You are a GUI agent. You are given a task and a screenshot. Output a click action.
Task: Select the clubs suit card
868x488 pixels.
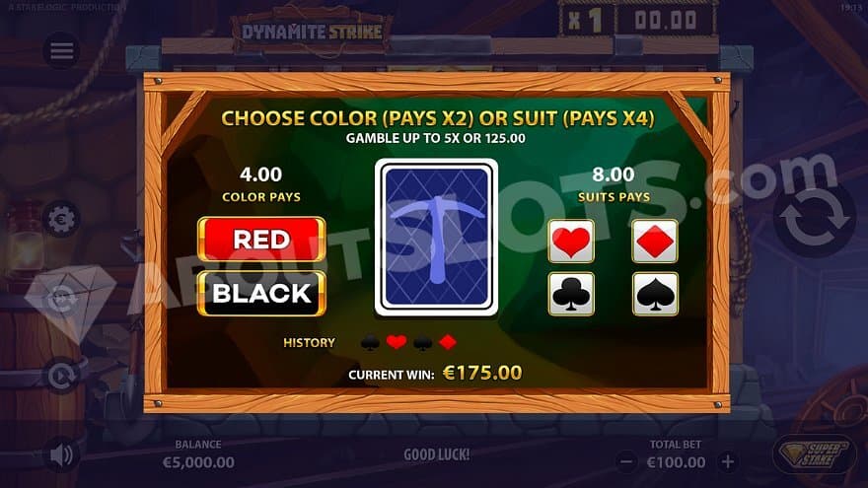coord(571,294)
